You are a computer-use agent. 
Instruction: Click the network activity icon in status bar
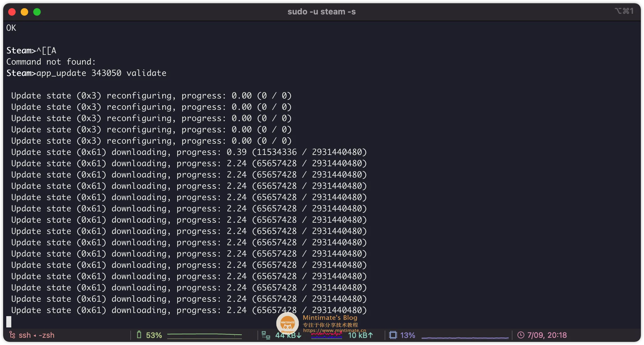tap(266, 335)
